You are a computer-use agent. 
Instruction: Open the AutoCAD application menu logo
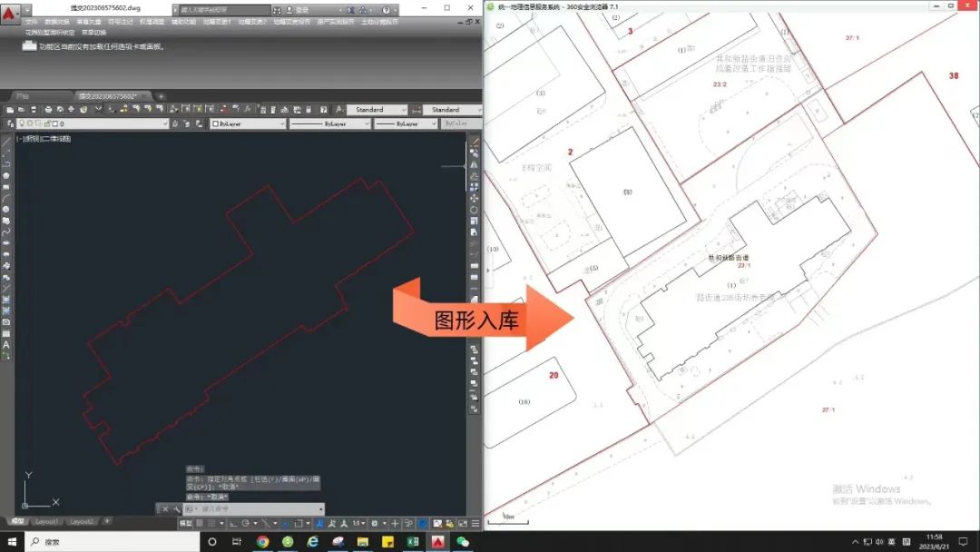click(x=9, y=9)
